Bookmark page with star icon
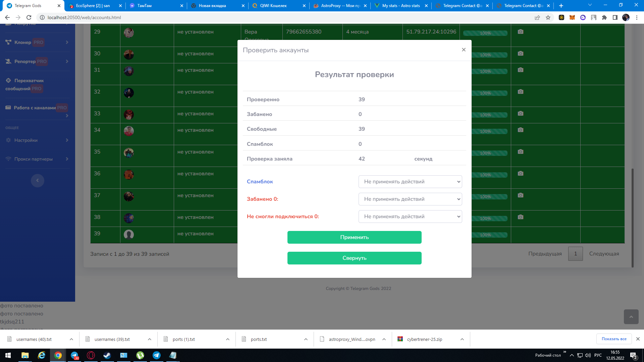This screenshot has height=362, width=644. coord(548,17)
